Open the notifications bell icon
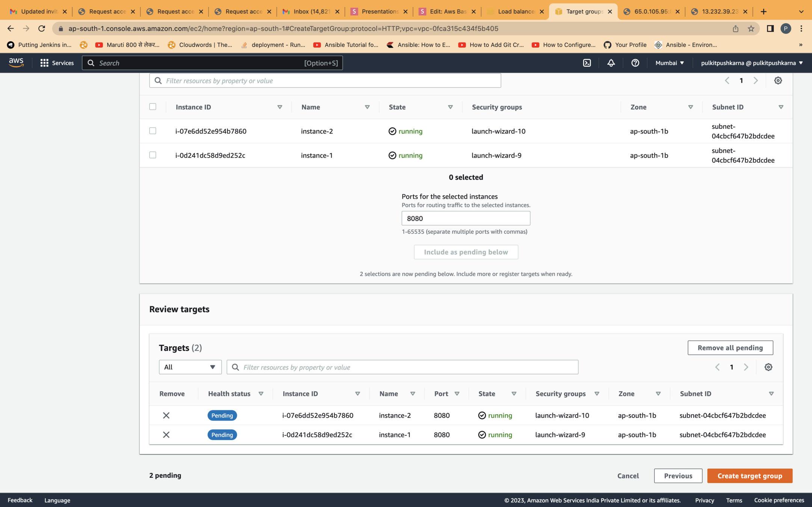Viewport: 812px width, 507px height. point(611,63)
